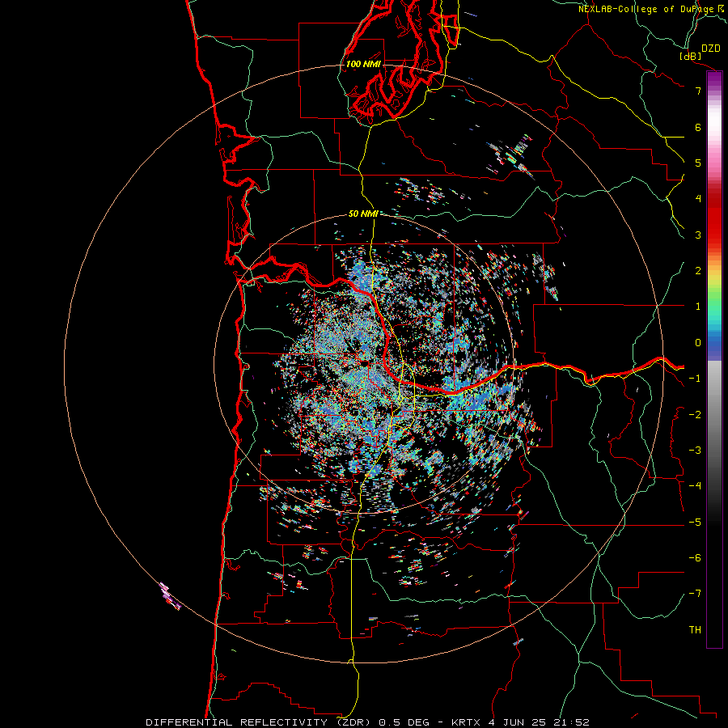Click the -7 value on color scale
The height and width of the screenshot is (728, 728).
coord(695,594)
